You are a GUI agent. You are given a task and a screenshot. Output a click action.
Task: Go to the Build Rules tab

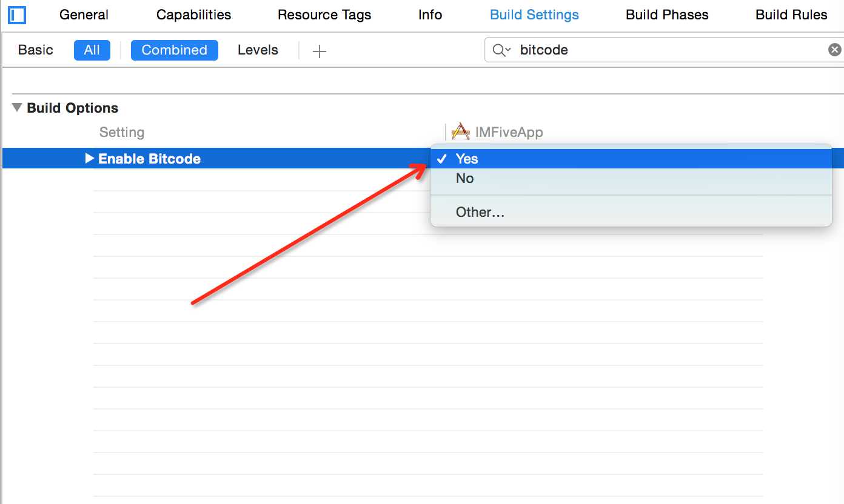[791, 15]
